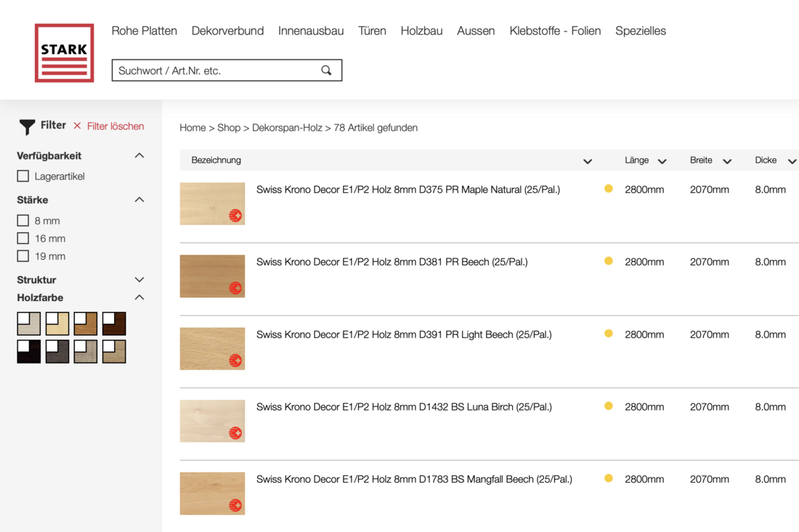Click the Light Beech product thumbnail
799x532 pixels.
(x=213, y=348)
